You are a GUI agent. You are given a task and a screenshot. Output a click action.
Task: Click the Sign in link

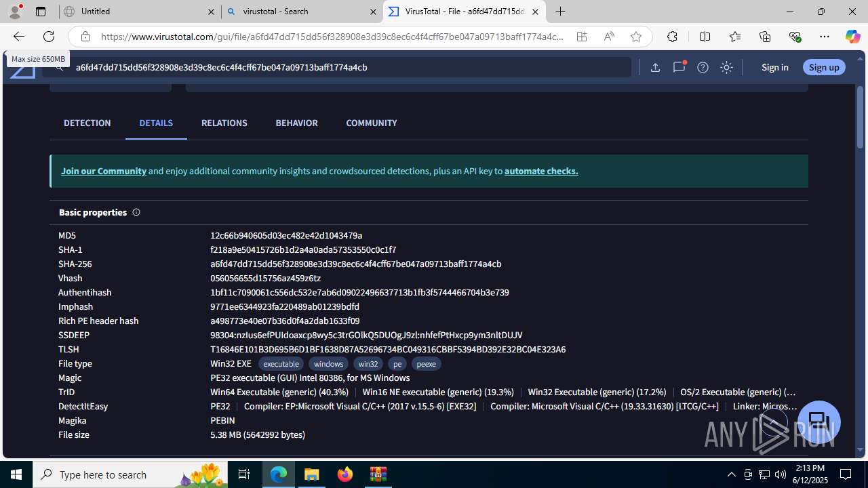[775, 67]
